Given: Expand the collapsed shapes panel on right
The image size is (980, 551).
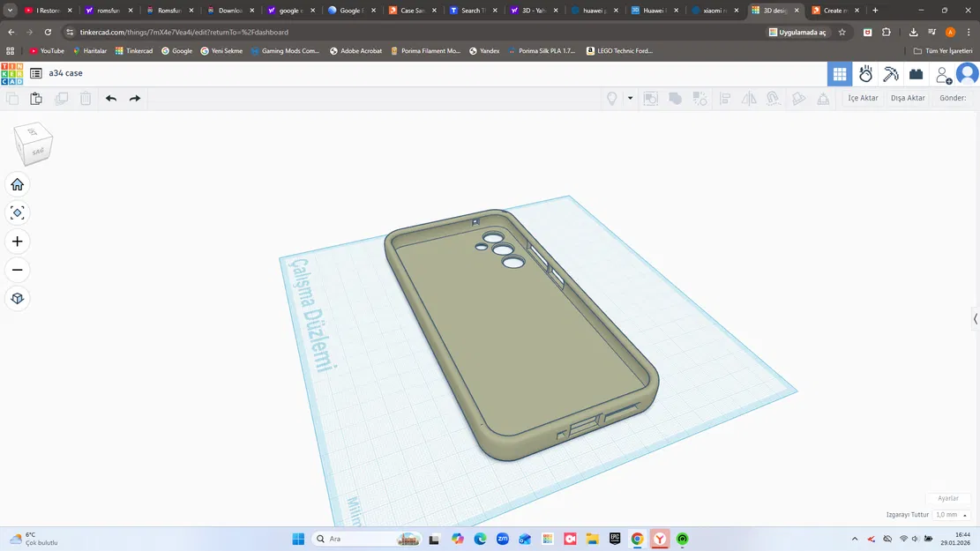Looking at the screenshot, I should pos(975,319).
